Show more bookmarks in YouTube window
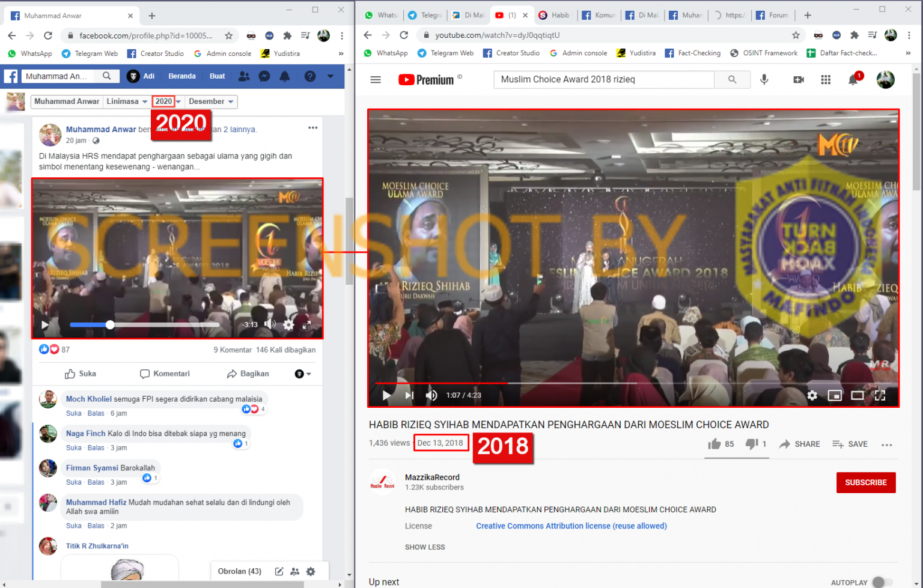Viewport: 923px width, 588px height. pyautogui.click(x=908, y=53)
